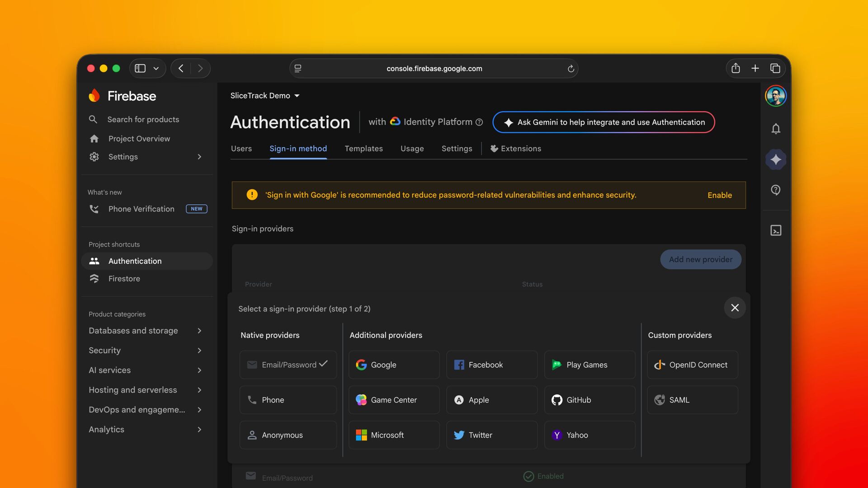This screenshot has width=868, height=488.
Task: Click the Gemini sparkle icon in right sidebar
Action: tap(776, 160)
